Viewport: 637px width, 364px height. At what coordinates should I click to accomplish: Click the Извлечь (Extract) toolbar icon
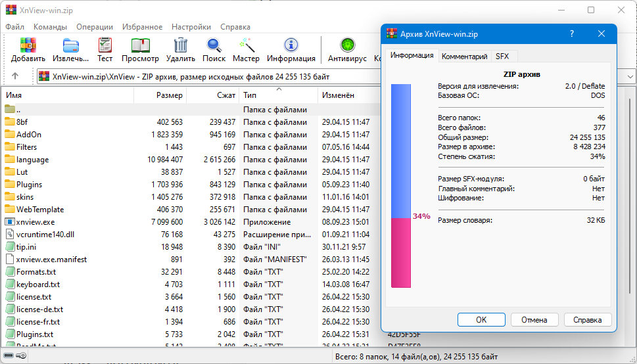71,45
